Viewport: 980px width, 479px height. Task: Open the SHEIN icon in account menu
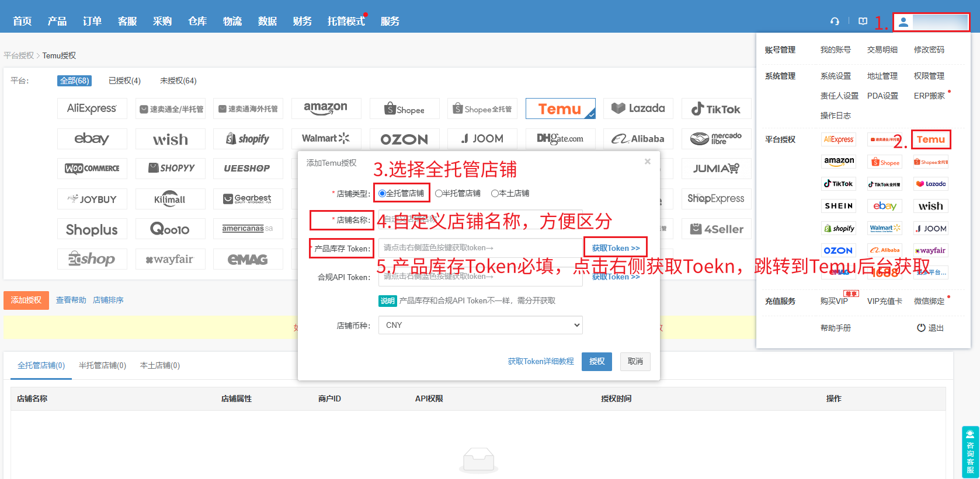pos(839,206)
